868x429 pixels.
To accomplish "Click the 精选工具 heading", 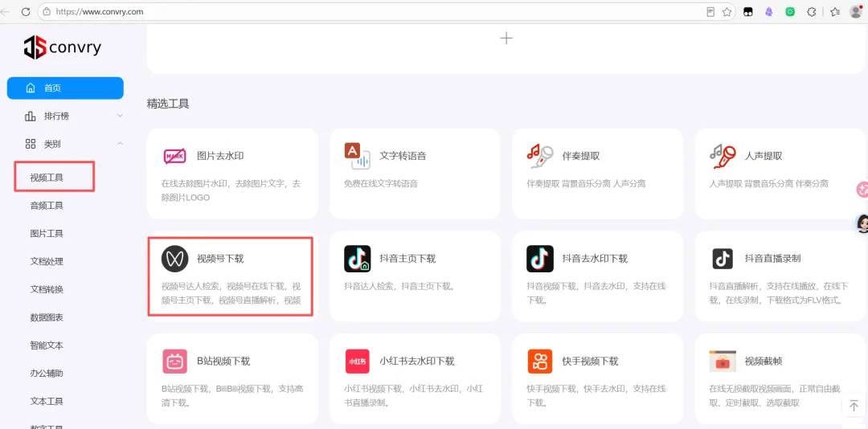I will pos(168,104).
